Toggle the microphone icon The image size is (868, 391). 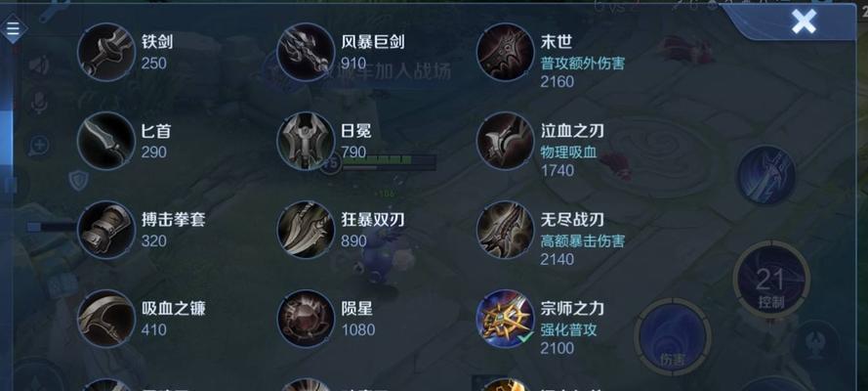coord(39,103)
